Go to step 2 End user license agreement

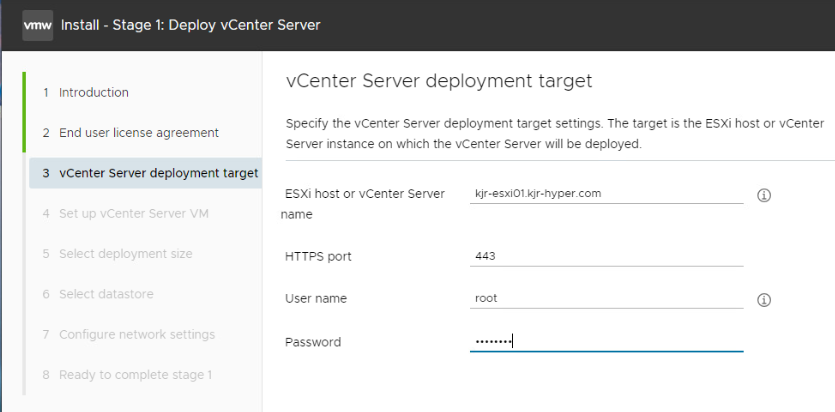point(130,133)
